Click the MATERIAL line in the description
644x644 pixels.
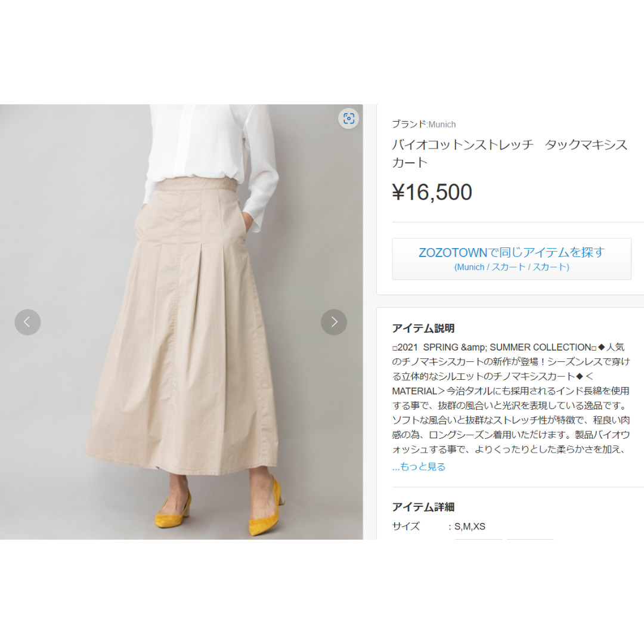click(x=510, y=391)
